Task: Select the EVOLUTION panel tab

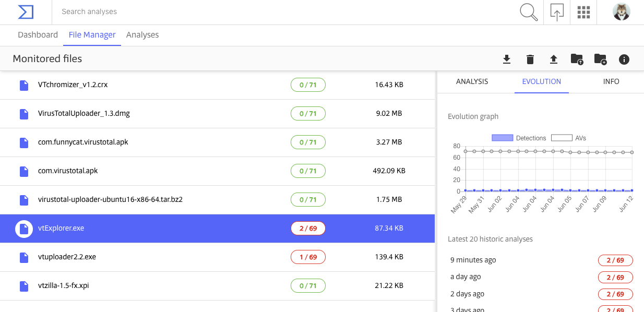Action: tap(542, 82)
